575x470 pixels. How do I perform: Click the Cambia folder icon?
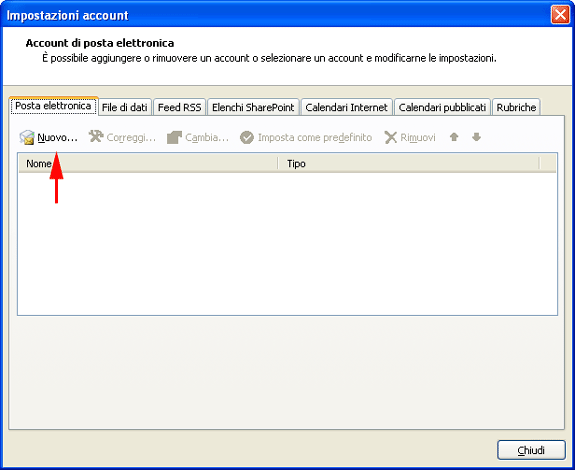tap(174, 137)
